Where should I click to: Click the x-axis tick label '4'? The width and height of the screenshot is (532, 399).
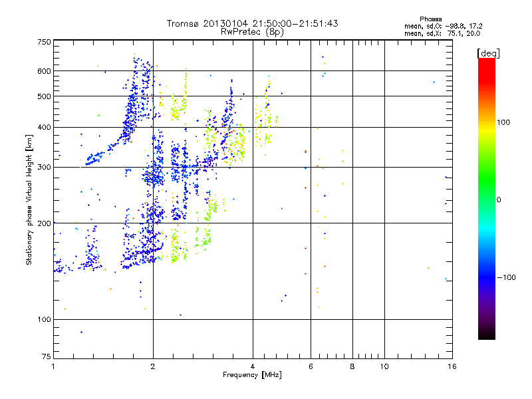point(253,367)
